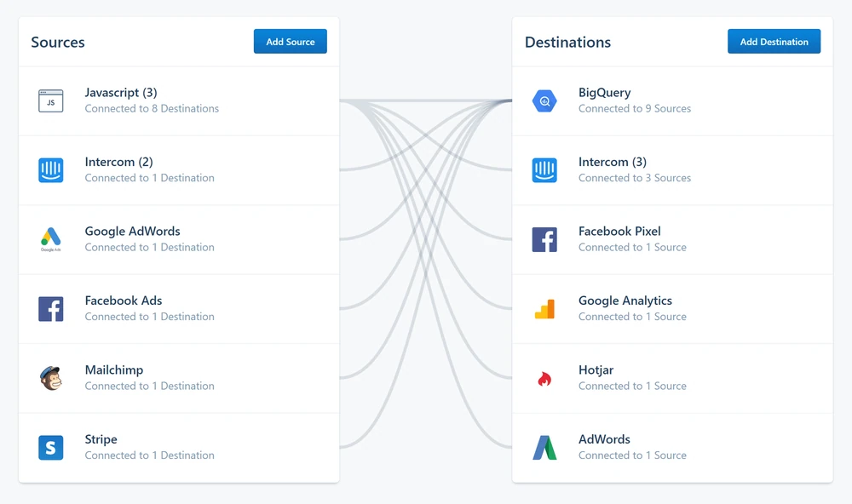Click 'Connected to 1 Source' under Hotjar
Viewport: 852px width, 504px height.
[632, 387]
